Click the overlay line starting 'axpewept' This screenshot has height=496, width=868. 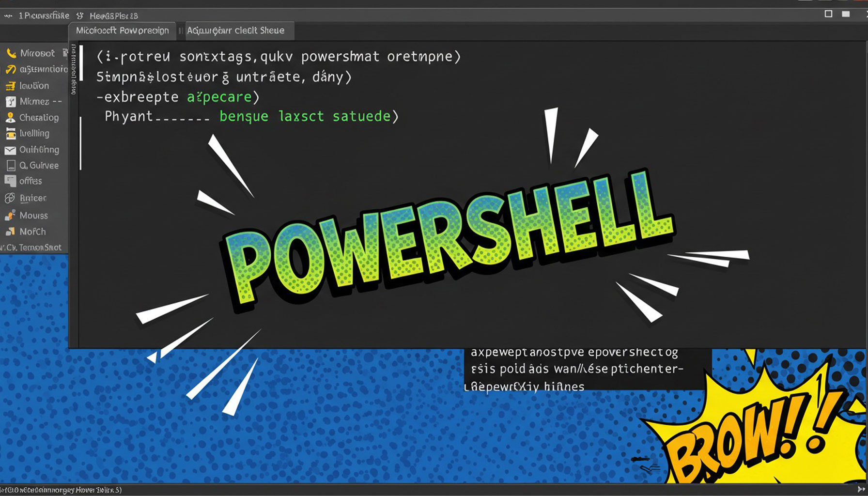[x=574, y=352]
